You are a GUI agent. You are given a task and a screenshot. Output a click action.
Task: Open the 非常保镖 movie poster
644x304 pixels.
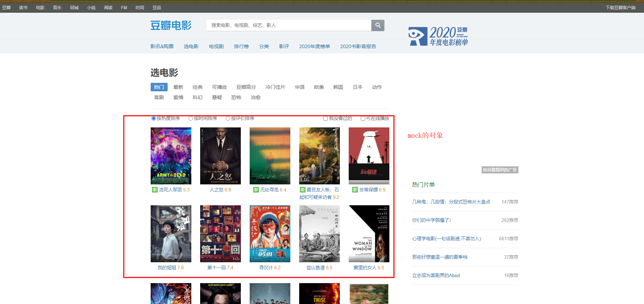pyautogui.click(x=369, y=156)
